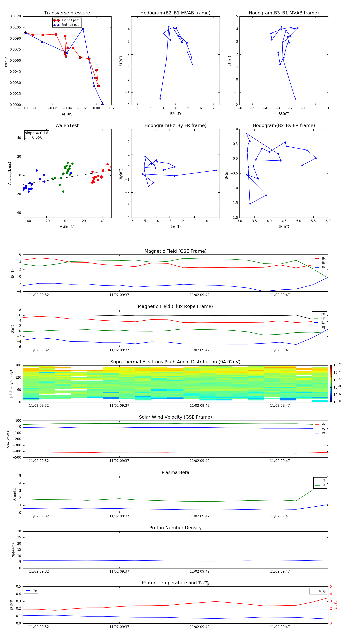
Task: Click 'Np(#/cc)' y-axis label
Action: click(13, 550)
